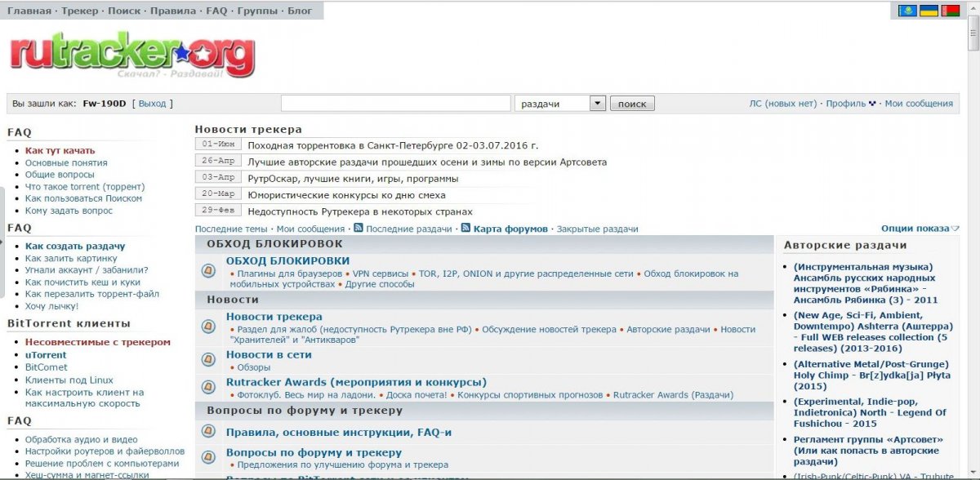This screenshot has width=980, height=480.
Task: Click forum icon beside Rutracker Awards
Action: coord(208,387)
